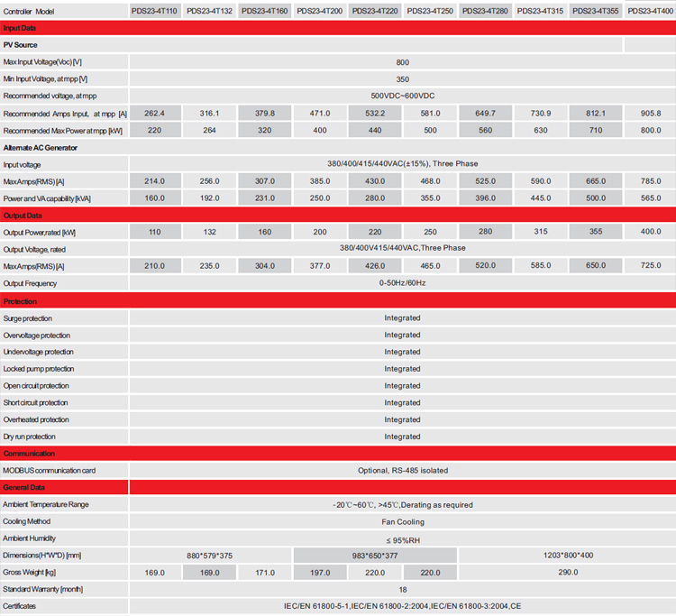676x616 pixels.
Task: Click the Max Input Voltage value 800
Action: (402, 62)
